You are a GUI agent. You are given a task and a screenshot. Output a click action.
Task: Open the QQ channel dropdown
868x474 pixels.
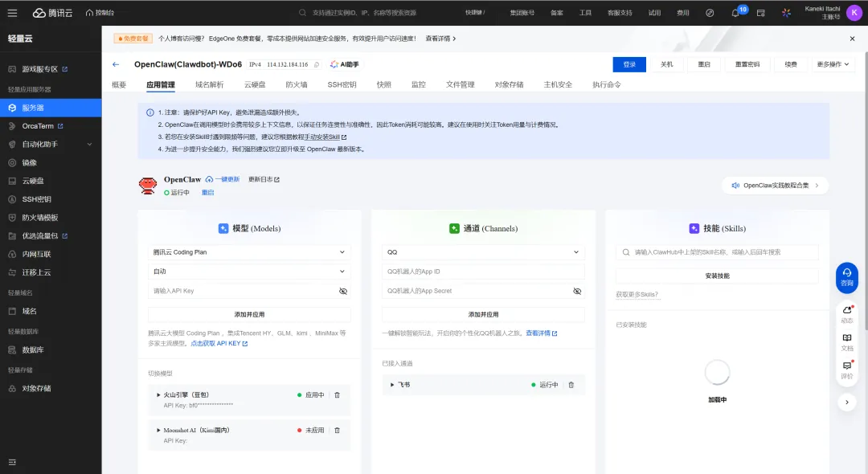pyautogui.click(x=483, y=252)
